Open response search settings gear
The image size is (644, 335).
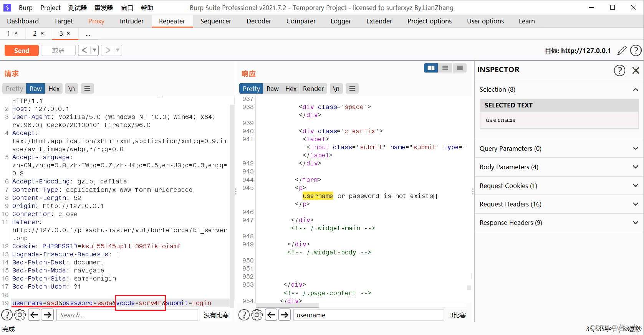257,315
